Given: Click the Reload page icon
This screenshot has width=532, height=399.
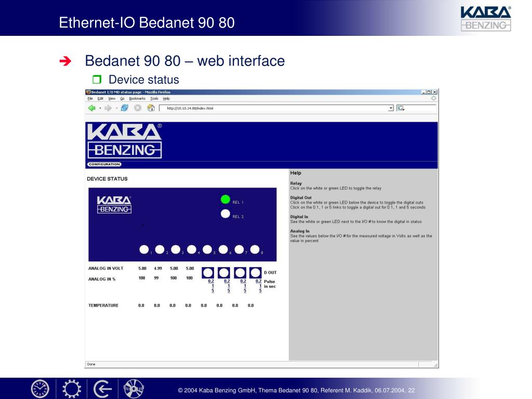Looking at the screenshot, I should tap(125, 108).
